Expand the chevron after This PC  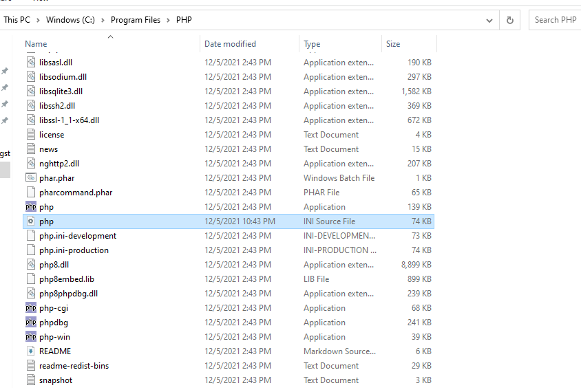coord(38,20)
